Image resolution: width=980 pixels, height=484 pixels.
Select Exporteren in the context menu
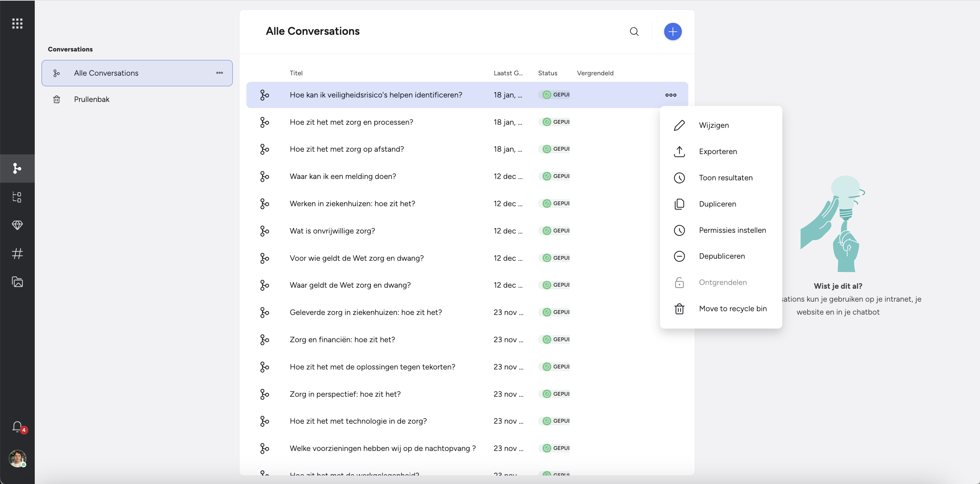pos(718,151)
